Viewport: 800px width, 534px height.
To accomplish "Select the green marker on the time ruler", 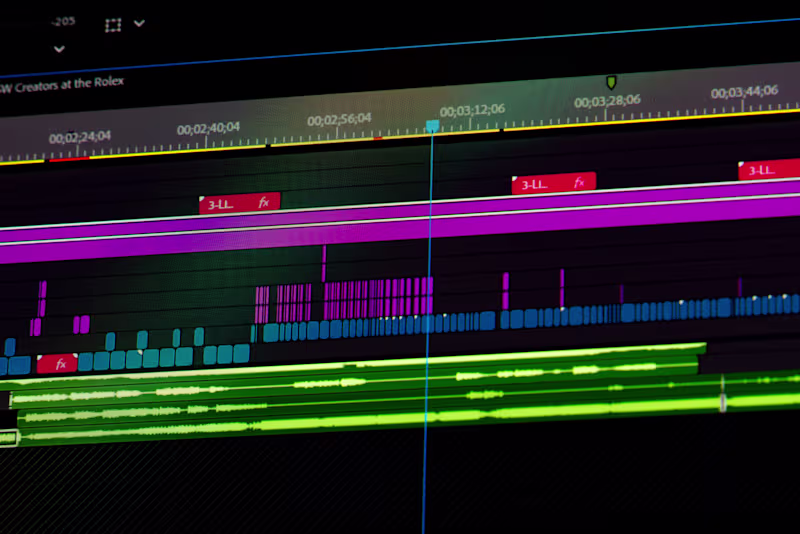I will [x=611, y=82].
